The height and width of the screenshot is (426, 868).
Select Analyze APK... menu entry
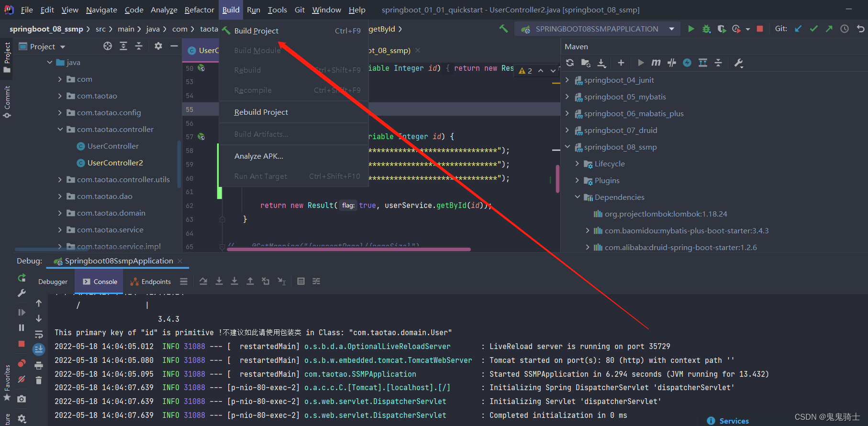tap(293, 156)
